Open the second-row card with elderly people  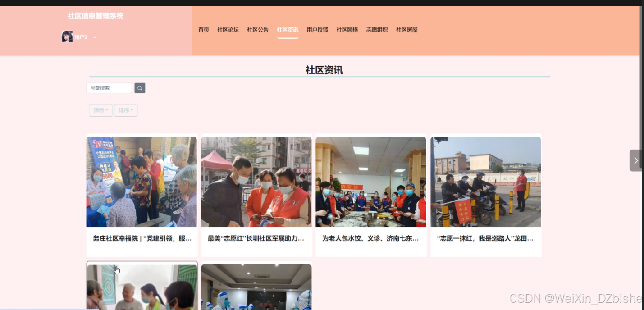(x=142, y=286)
